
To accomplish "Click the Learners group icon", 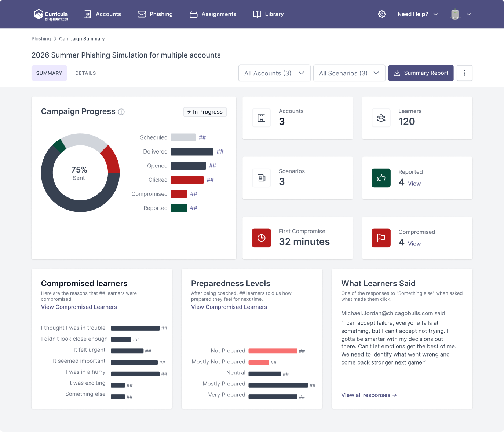I will coord(381,118).
